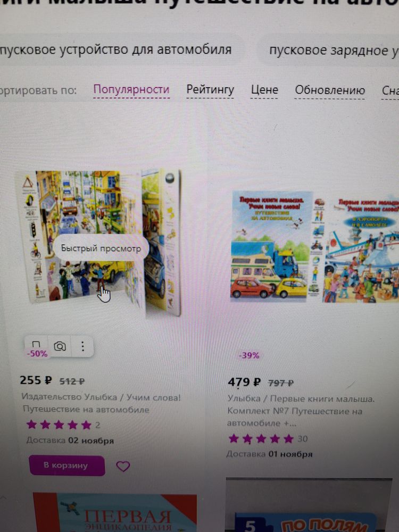Open the blue truck book cover thumbnail
399x532 pixels.
coord(272,247)
